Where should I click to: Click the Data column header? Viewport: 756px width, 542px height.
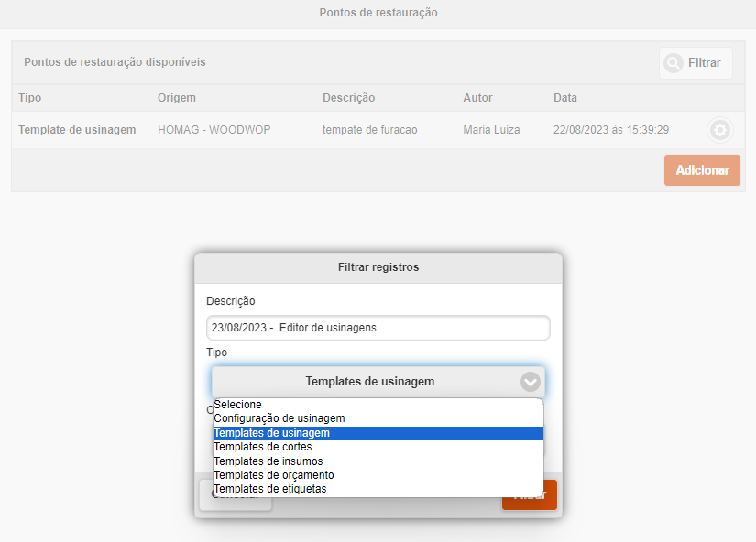tap(565, 98)
